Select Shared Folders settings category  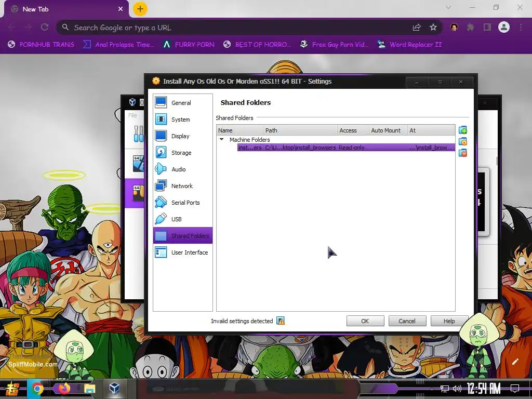point(182,235)
